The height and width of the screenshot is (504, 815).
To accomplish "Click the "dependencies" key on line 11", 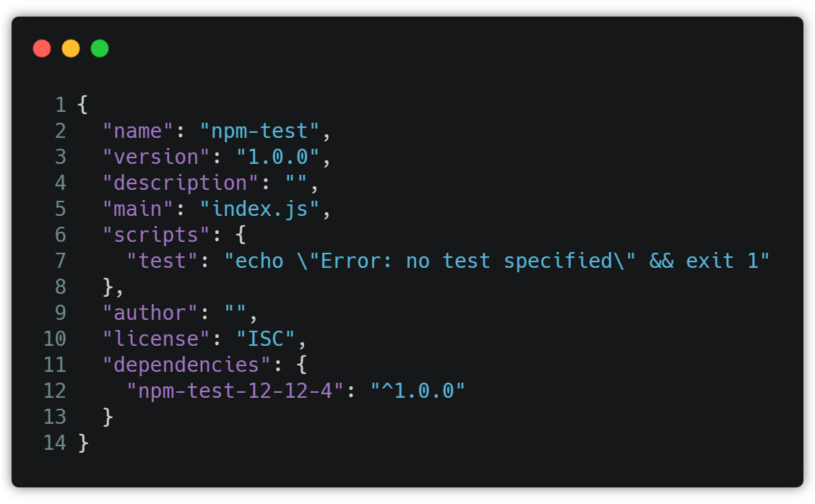I will (x=186, y=365).
